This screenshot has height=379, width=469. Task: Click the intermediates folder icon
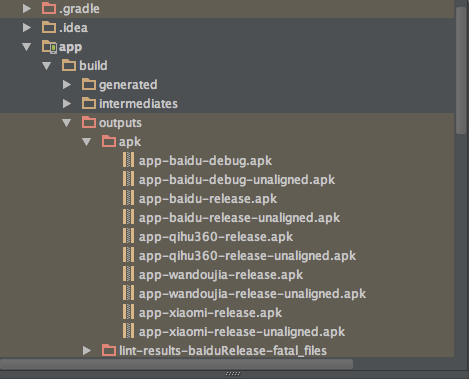pyautogui.click(x=89, y=103)
